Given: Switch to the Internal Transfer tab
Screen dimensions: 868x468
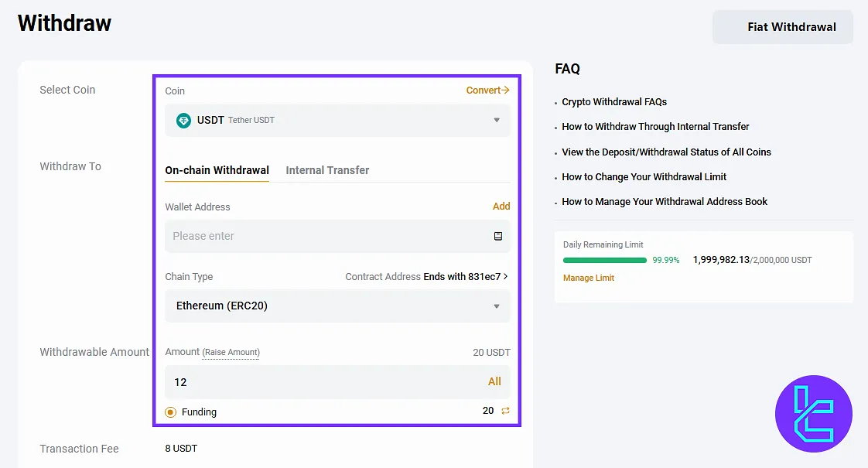Looking at the screenshot, I should [327, 171].
